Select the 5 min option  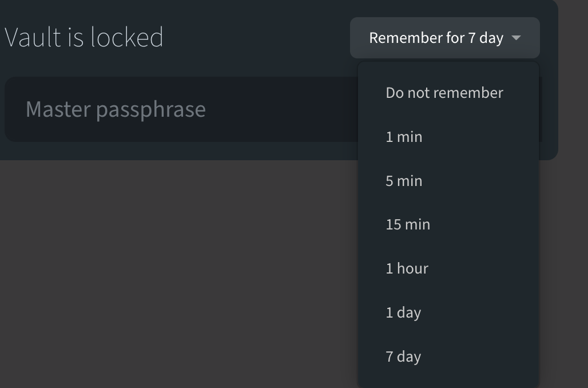[x=404, y=180]
